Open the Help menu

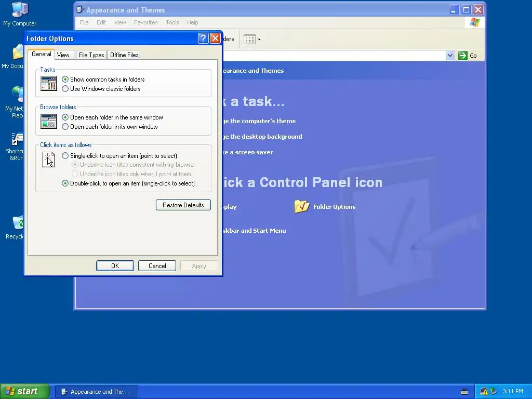coord(192,22)
